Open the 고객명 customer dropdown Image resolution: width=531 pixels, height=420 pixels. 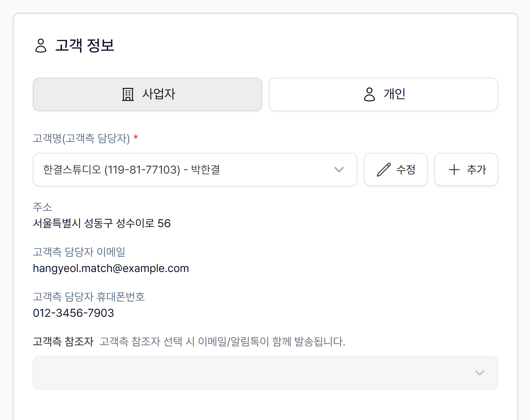click(x=195, y=170)
